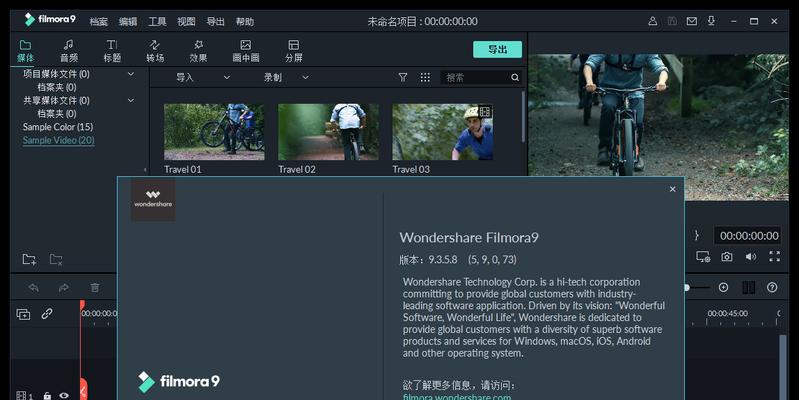Add a new media folder
The image size is (799, 400).
point(29,259)
